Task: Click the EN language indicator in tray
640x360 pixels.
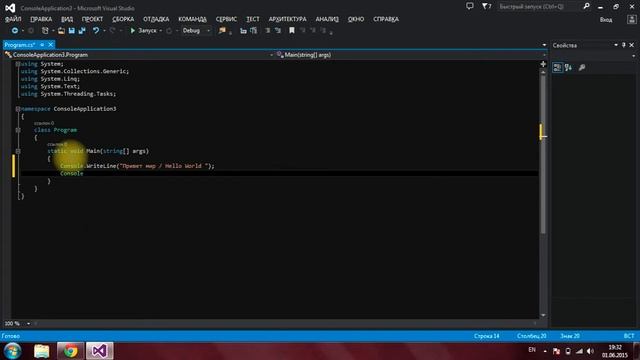Action: (x=532, y=350)
